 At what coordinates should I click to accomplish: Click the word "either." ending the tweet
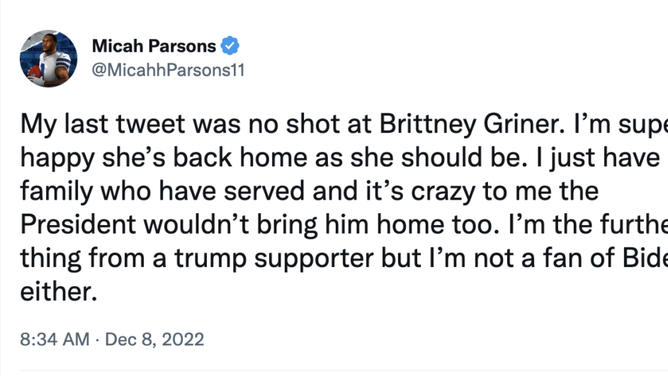(59, 292)
